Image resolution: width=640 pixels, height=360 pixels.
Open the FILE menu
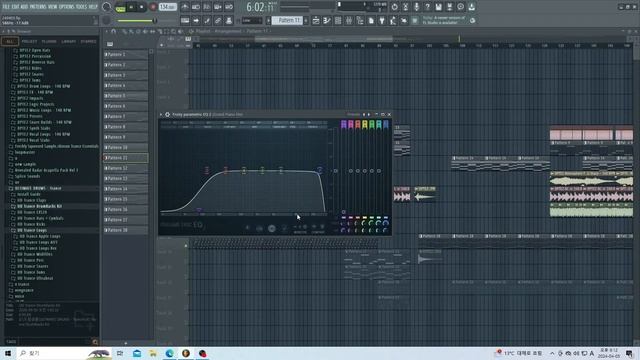(x=6, y=7)
